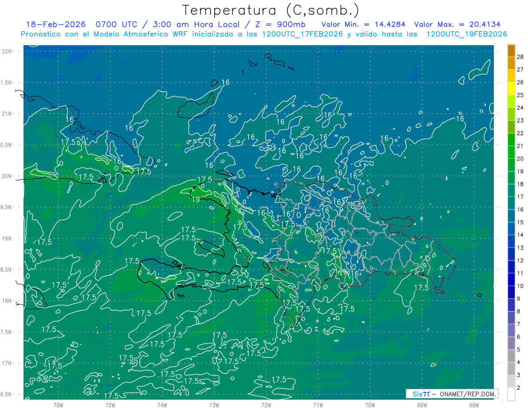Click the 'Valor Max. = 20.4134' value
Image resolution: width=532 pixels, height=411 pixels.
[457, 24]
